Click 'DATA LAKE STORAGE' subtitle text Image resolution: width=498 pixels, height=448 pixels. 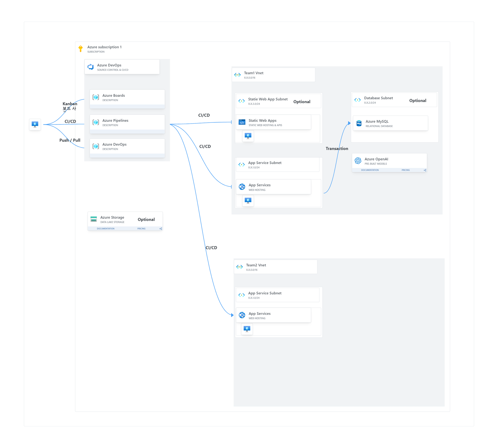[x=113, y=222]
